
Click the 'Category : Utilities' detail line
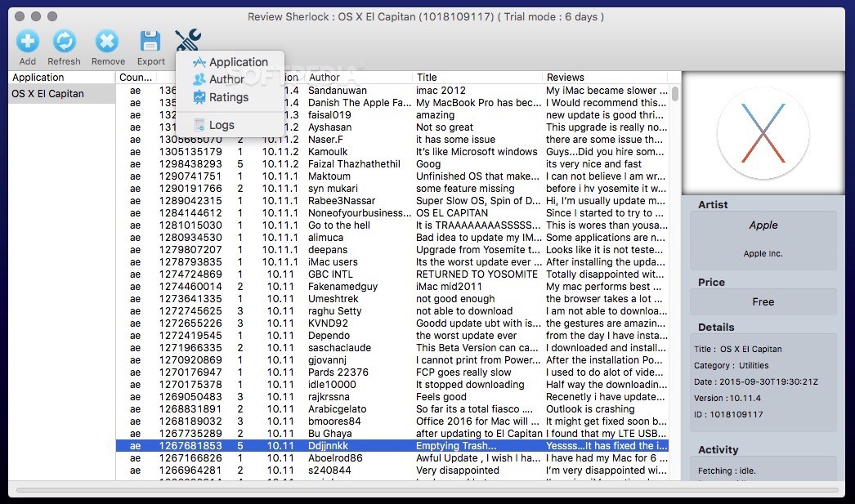click(732, 366)
